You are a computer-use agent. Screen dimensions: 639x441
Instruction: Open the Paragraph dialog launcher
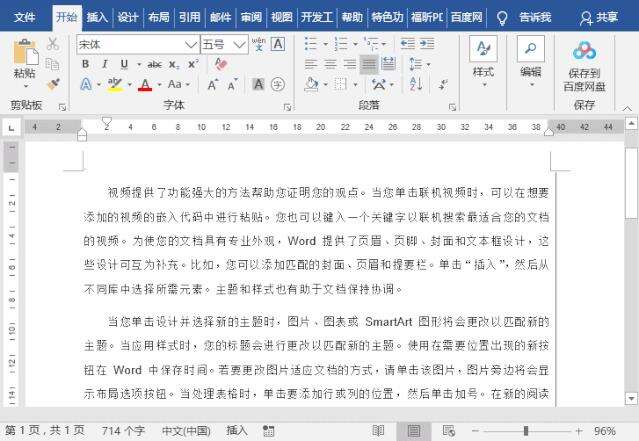(452, 107)
